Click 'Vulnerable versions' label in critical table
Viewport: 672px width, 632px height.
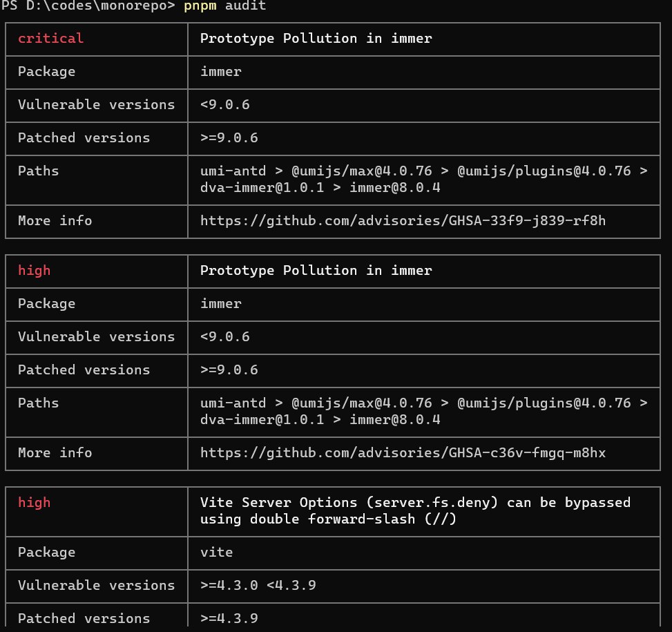[97, 105]
